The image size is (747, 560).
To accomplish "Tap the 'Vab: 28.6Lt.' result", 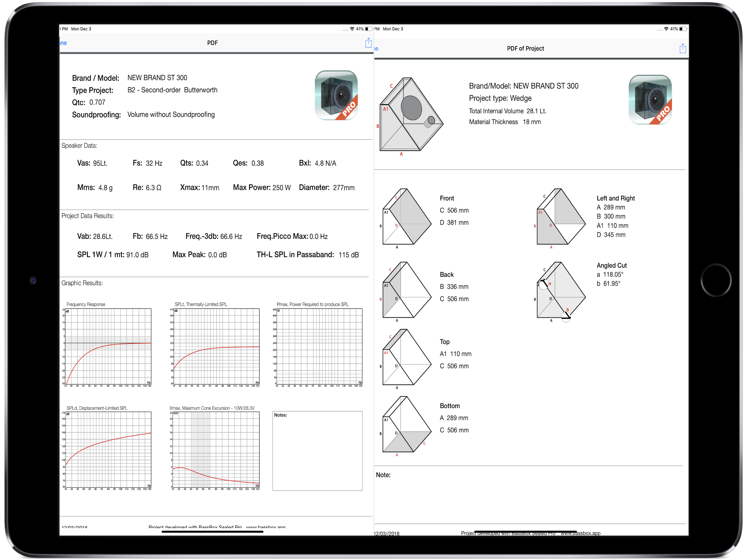I will pyautogui.click(x=95, y=237).
